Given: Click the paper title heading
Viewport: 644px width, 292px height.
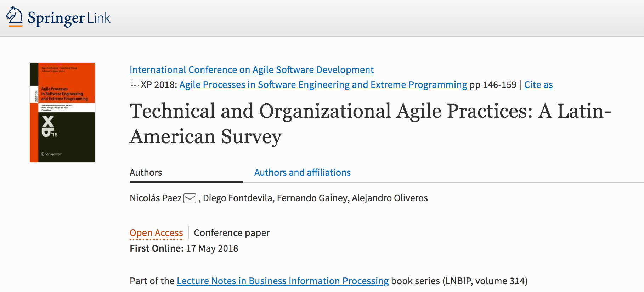Looking at the screenshot, I should (370, 123).
